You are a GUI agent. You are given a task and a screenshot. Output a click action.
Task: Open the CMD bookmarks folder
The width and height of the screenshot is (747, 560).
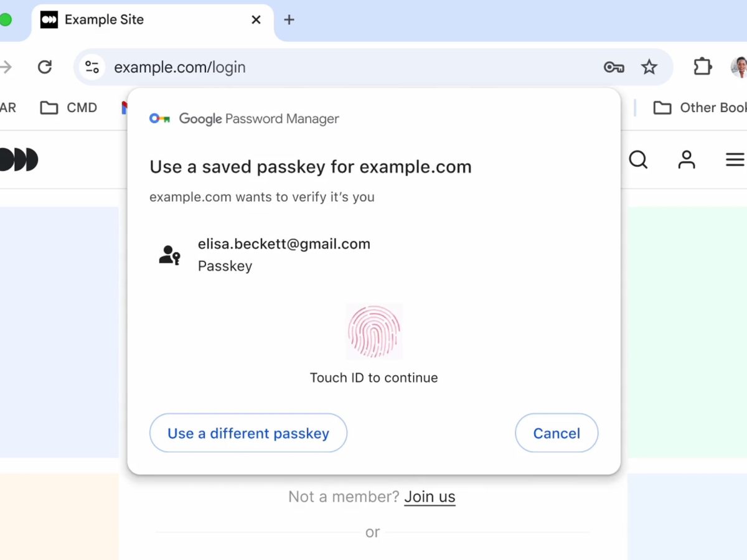pos(68,108)
